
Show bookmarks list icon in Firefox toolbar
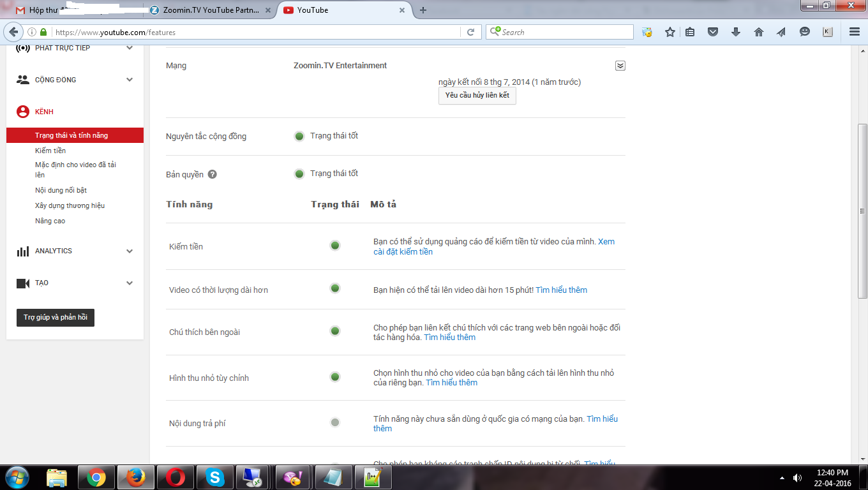[x=690, y=32]
